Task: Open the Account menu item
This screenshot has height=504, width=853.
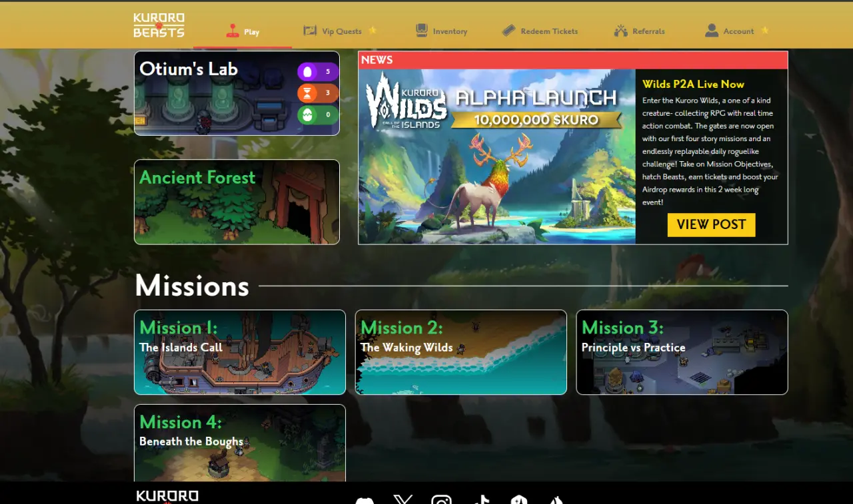Action: click(x=737, y=31)
